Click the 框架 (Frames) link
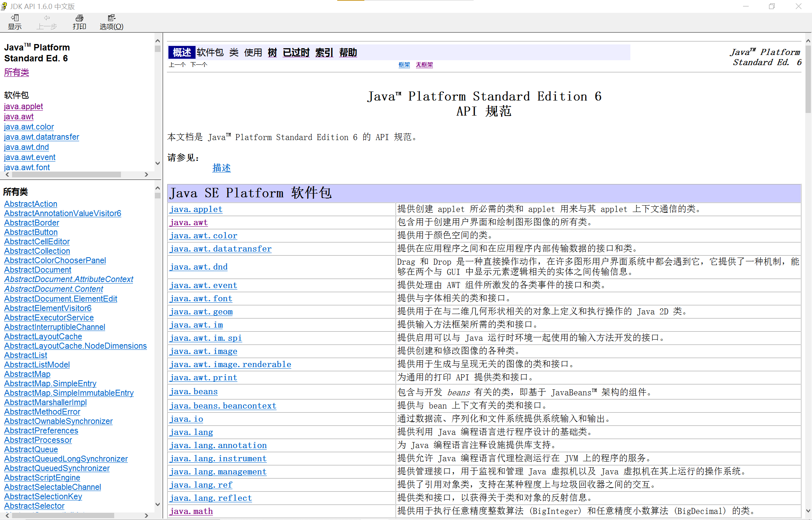Image resolution: width=812 pixels, height=520 pixels. 404,65
